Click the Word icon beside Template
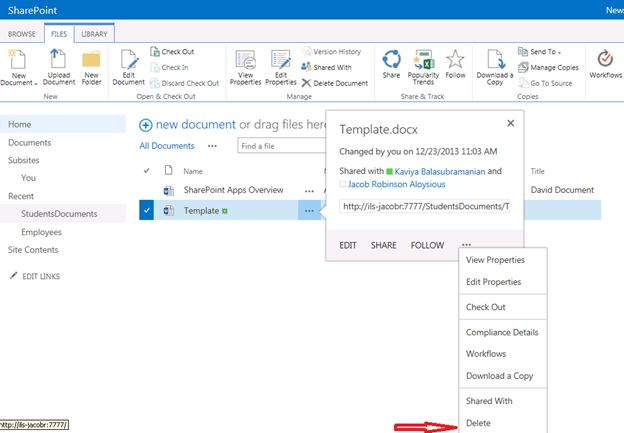624x433 pixels. point(169,211)
